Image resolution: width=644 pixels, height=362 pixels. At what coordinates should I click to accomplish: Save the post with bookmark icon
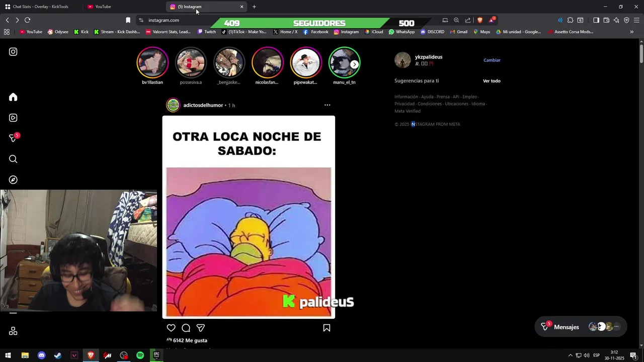tap(327, 328)
